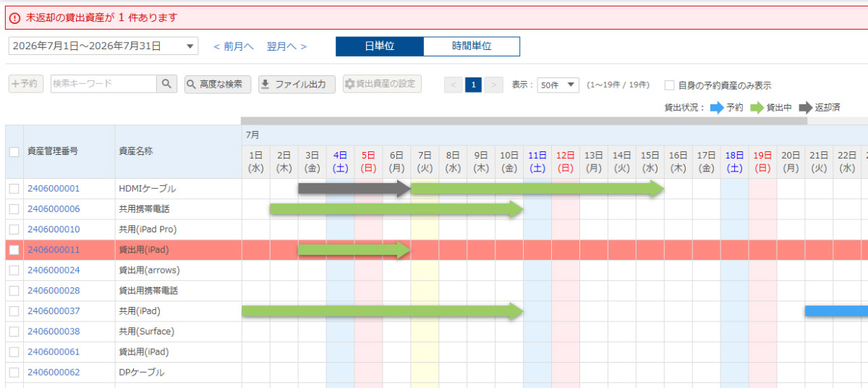This screenshot has height=388, width=868.
Task: Click green loan bar on 共用携帯電話 row
Action: pyautogui.click(x=396, y=209)
